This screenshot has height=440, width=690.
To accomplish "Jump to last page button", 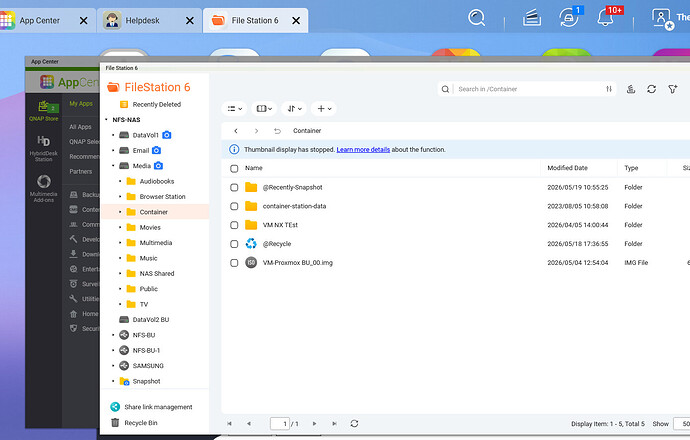I will pyautogui.click(x=334, y=424).
